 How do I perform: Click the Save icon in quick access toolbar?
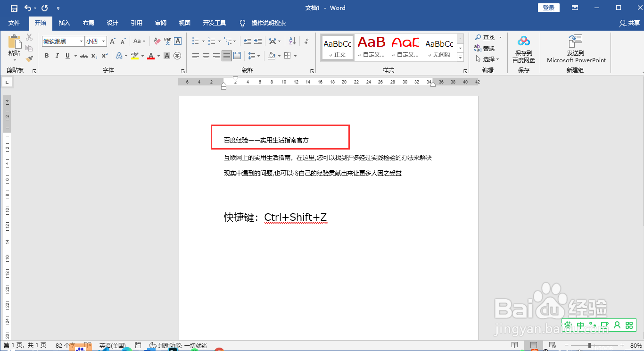pos(14,8)
